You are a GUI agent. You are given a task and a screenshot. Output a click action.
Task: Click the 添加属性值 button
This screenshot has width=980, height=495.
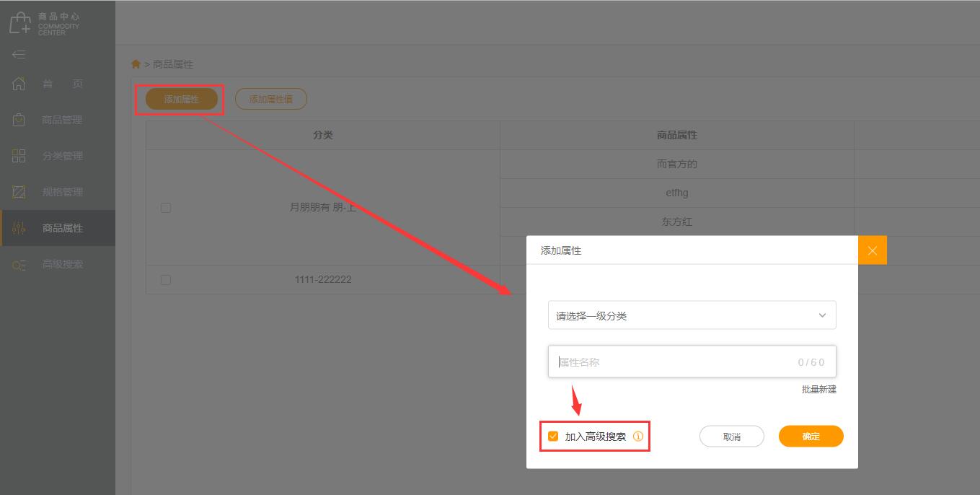pos(271,100)
